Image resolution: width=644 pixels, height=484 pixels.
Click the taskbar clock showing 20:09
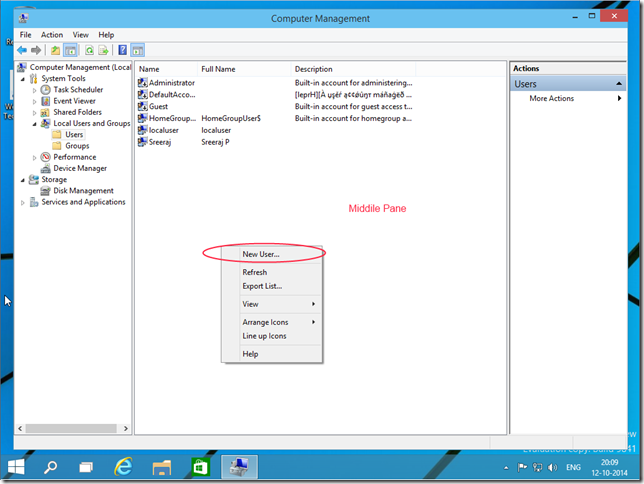(x=610, y=468)
